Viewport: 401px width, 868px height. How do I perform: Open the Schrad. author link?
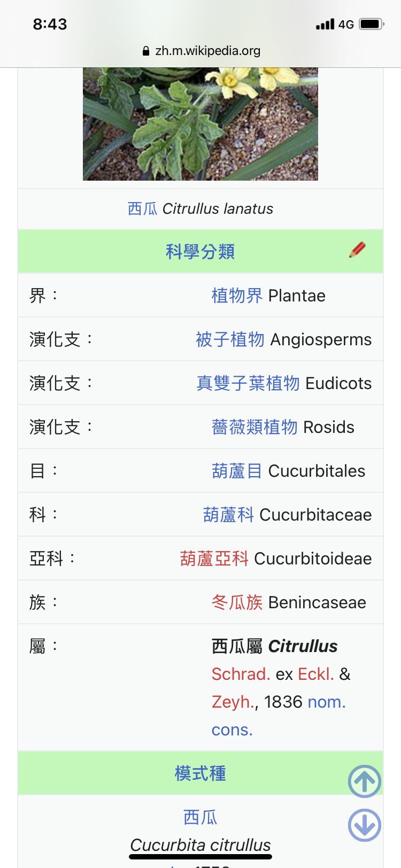pos(241,674)
